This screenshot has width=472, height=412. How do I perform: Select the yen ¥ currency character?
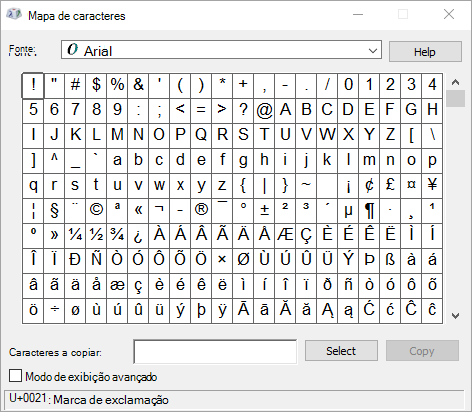(x=432, y=186)
